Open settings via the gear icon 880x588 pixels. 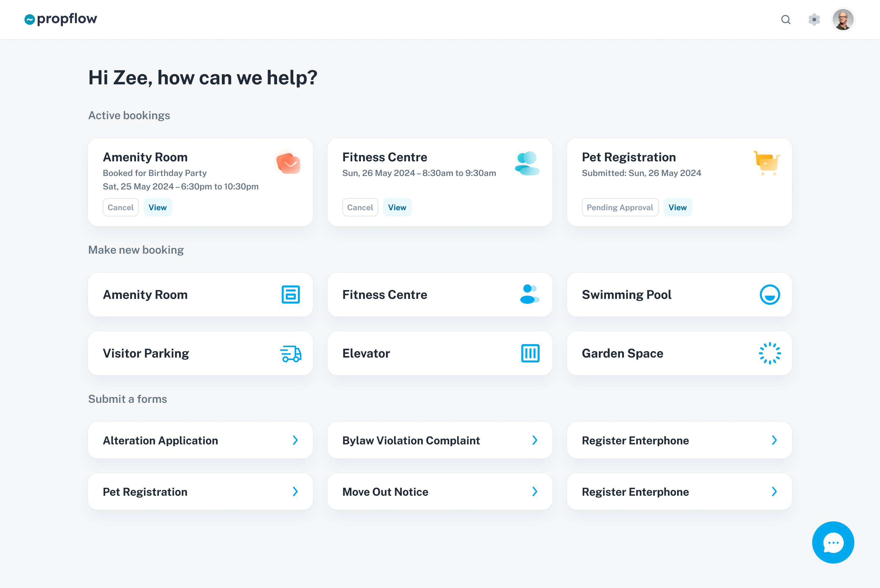coord(814,20)
